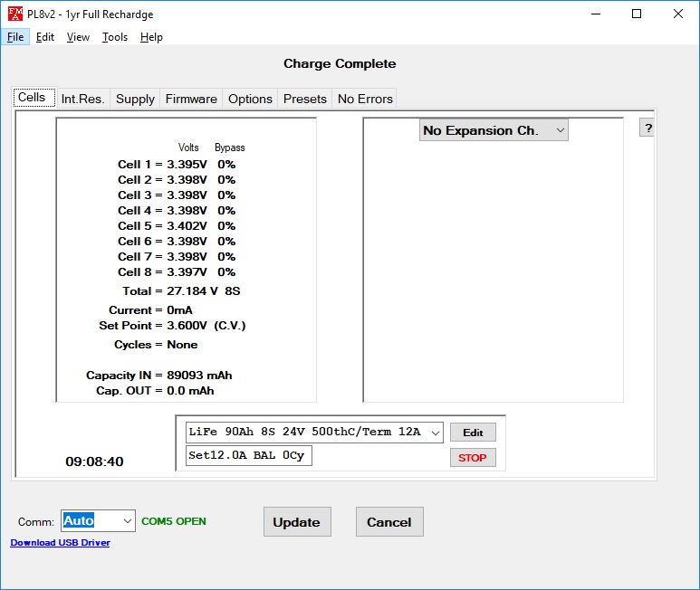Click the question mark help button
Screen dimensions: 700x590
pyautogui.click(x=647, y=128)
